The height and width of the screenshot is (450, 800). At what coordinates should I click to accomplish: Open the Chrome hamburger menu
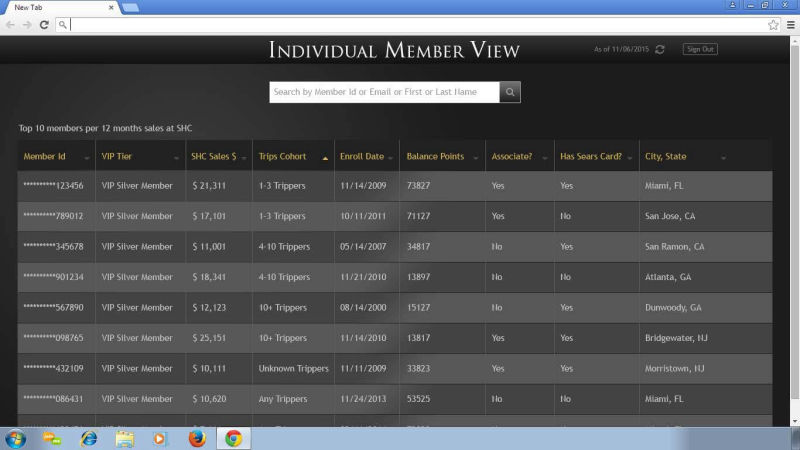(x=790, y=24)
